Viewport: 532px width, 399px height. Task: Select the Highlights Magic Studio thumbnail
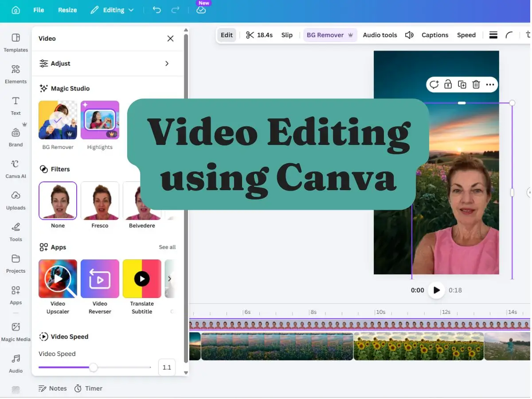[100, 120]
